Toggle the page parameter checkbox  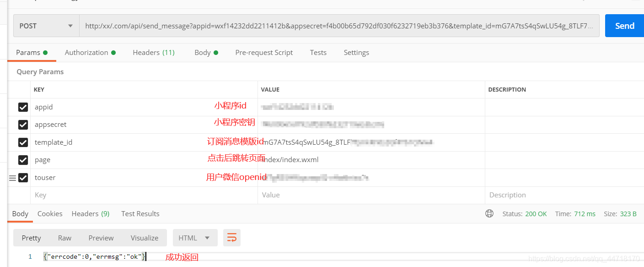(x=23, y=160)
